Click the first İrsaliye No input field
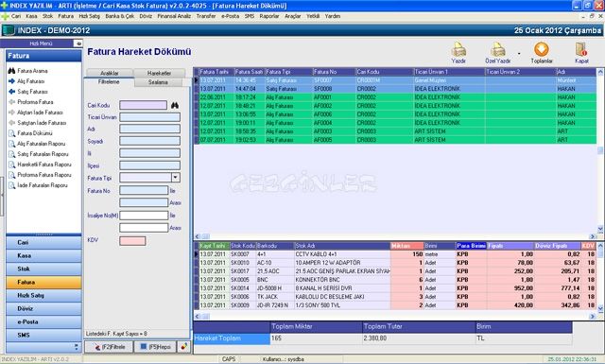This screenshot has width=605, height=364. click(144, 216)
